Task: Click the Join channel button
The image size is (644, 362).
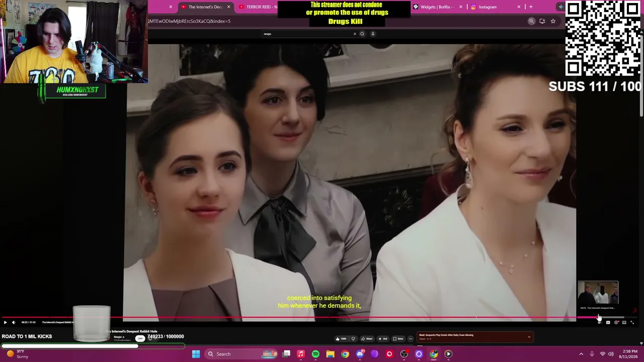Action: point(140,338)
